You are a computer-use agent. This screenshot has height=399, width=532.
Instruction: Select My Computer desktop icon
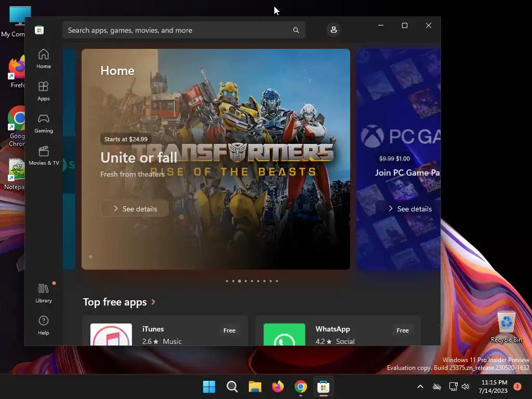(14, 21)
